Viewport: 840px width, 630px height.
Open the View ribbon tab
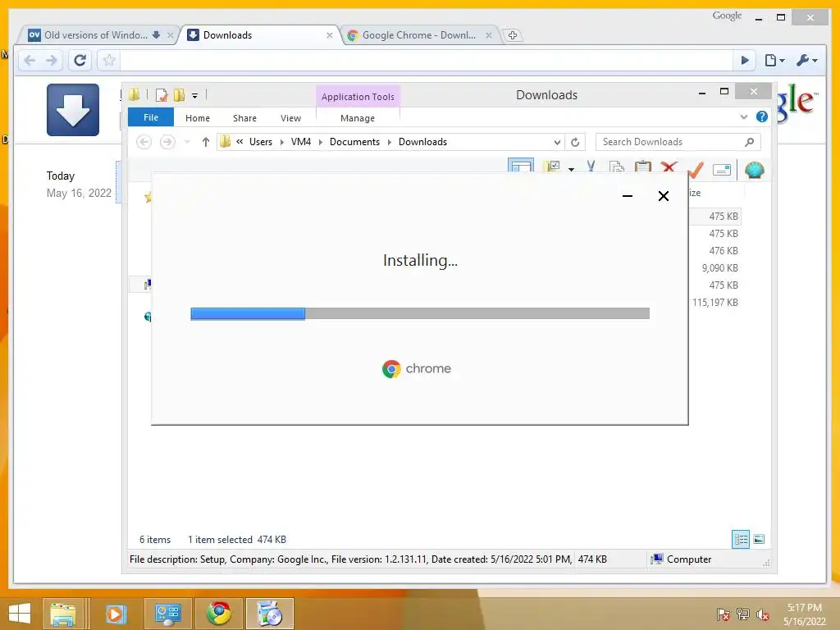(290, 118)
